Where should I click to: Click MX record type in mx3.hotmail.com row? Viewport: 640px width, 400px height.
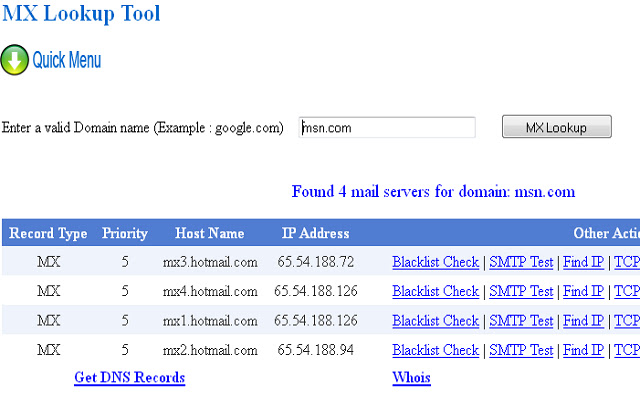coord(49,262)
